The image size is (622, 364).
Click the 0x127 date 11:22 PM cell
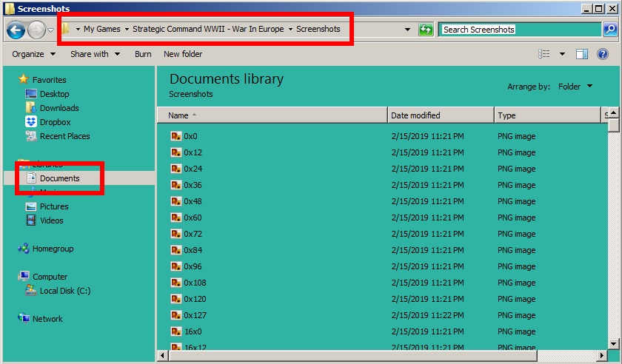pyautogui.click(x=428, y=315)
